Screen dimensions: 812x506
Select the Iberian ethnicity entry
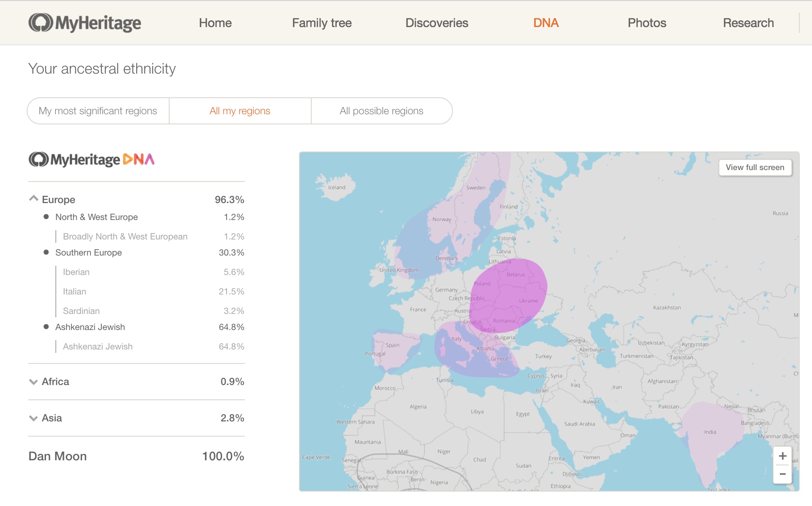click(76, 272)
